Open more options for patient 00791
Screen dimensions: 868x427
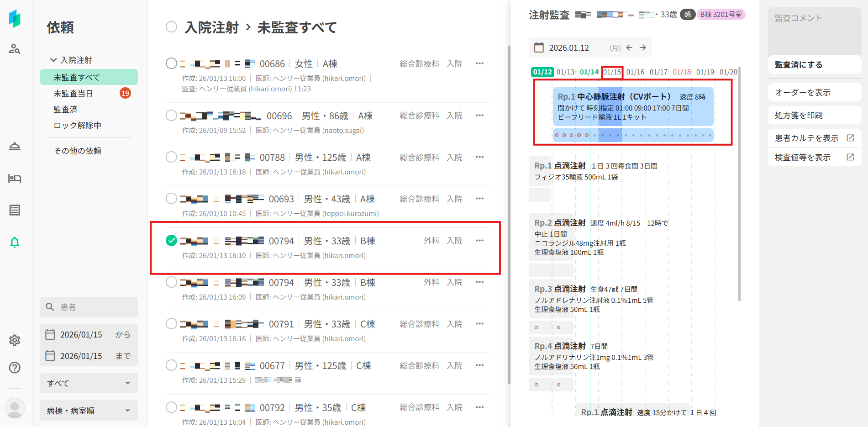coord(479,324)
